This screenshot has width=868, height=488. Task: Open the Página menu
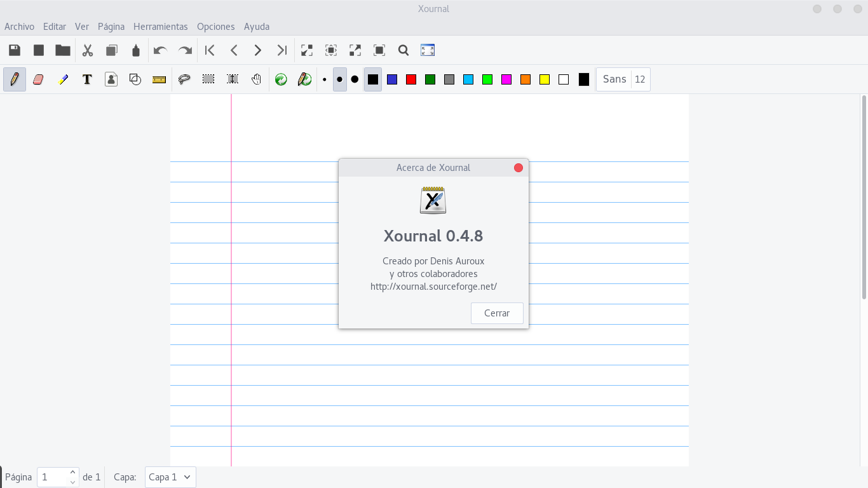coord(111,27)
